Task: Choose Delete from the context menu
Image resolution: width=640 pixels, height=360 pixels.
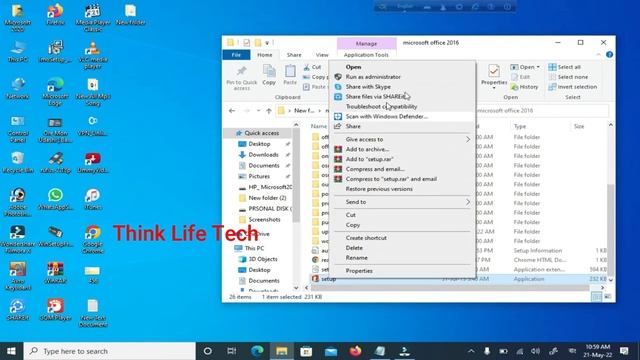Action: point(354,248)
